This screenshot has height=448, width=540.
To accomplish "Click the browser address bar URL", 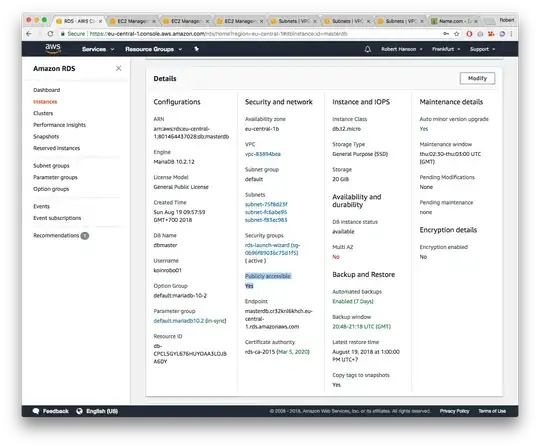I will click(218, 34).
